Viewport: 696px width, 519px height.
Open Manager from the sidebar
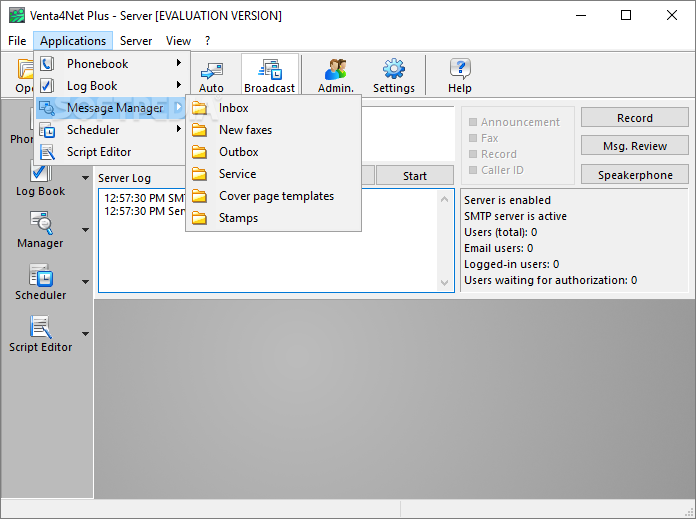point(40,230)
